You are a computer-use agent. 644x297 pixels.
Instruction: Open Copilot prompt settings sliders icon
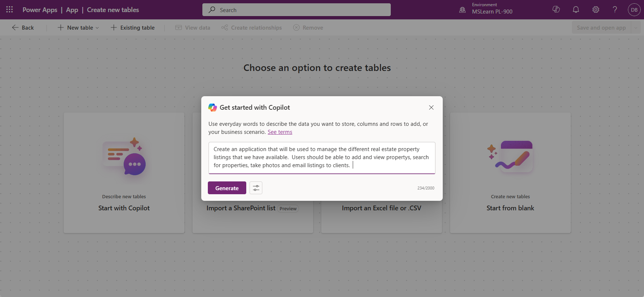pyautogui.click(x=256, y=188)
